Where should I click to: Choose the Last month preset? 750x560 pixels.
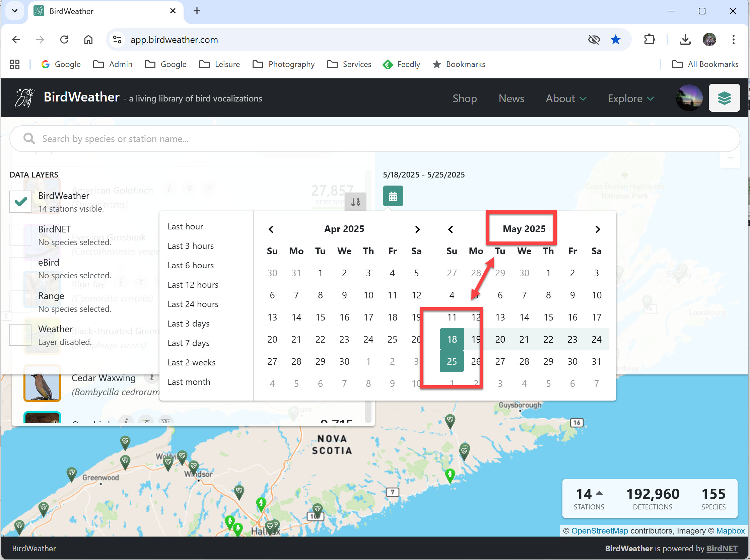click(x=189, y=382)
